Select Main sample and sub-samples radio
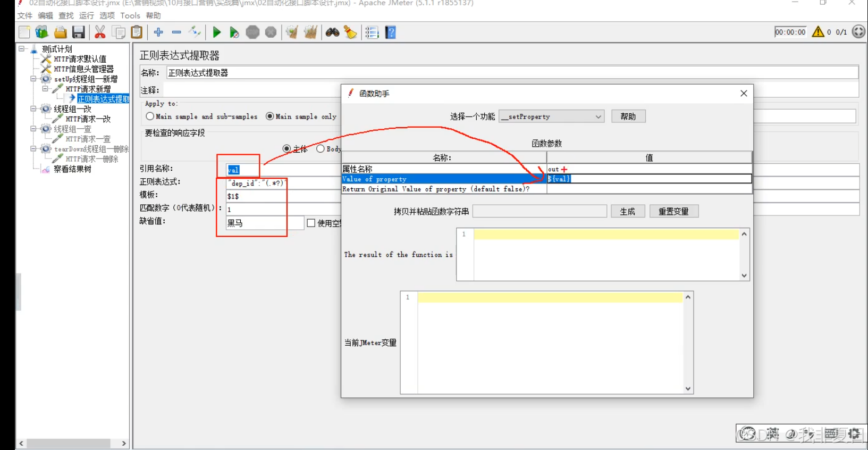Image resolution: width=868 pixels, height=450 pixels. 150,116
